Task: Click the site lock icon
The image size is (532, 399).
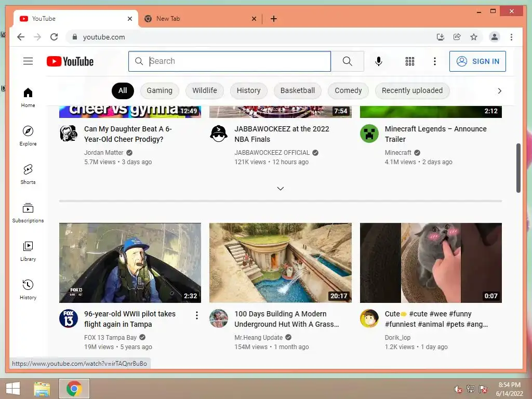Action: coord(75,37)
